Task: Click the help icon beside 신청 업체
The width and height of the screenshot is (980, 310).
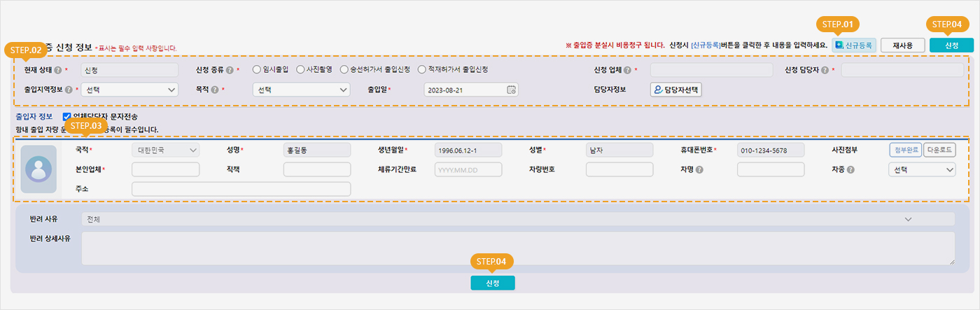Action: point(627,70)
